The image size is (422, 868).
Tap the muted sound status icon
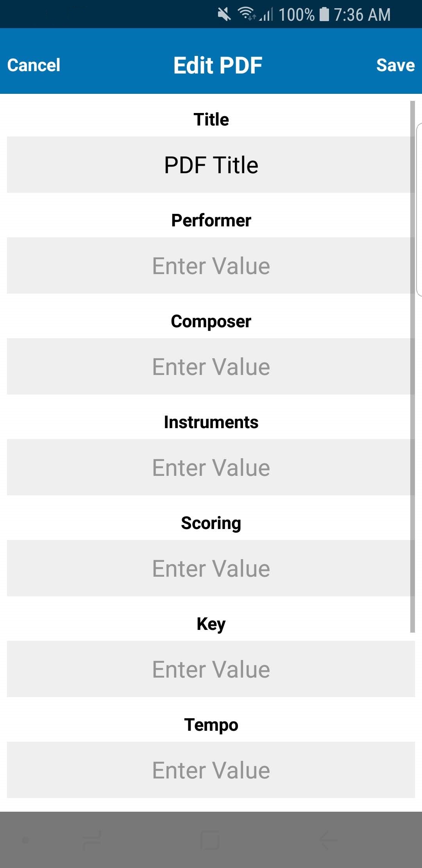point(224,14)
